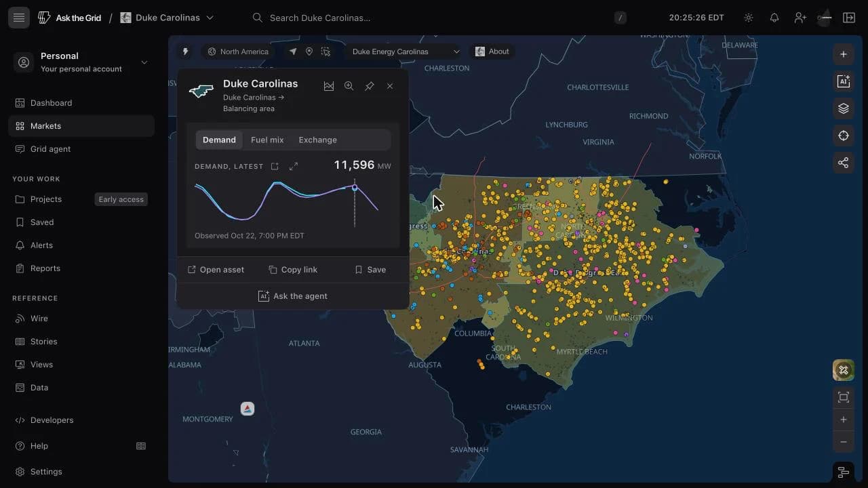Choose the area selection cursor tool
Screen dimensions: 868x488
coord(326,52)
